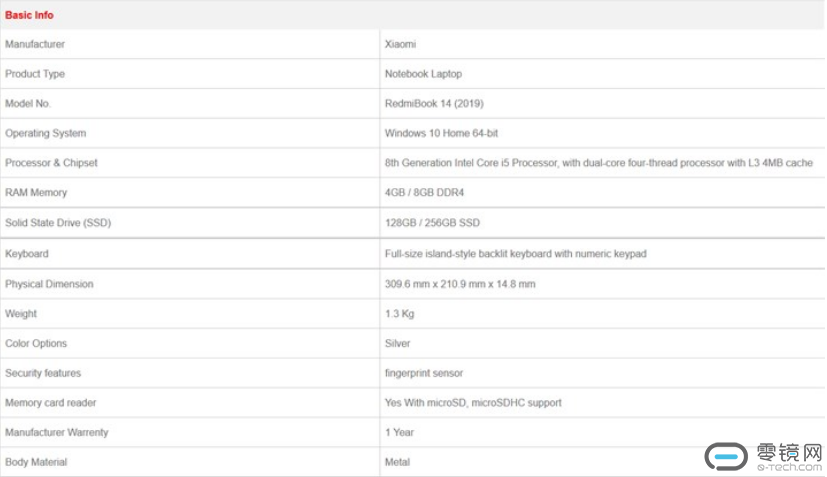Click the 1.3 Kg weight value
Viewport: 827px width, 477px height.
coord(400,313)
